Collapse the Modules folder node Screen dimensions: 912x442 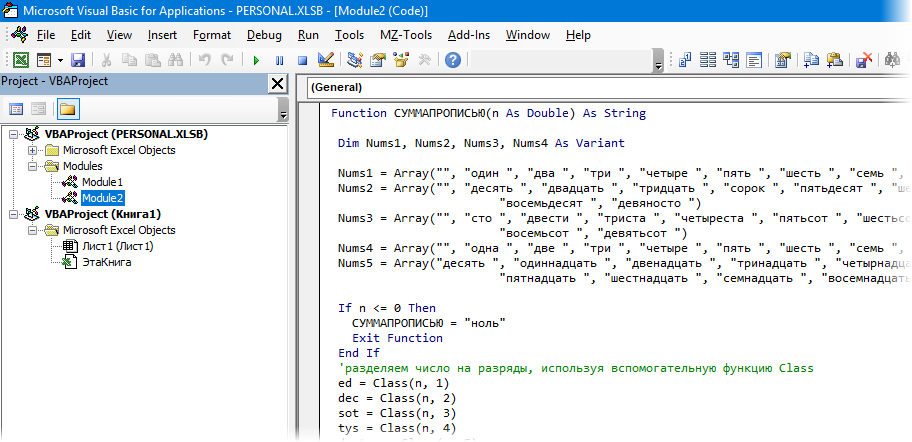(33, 166)
